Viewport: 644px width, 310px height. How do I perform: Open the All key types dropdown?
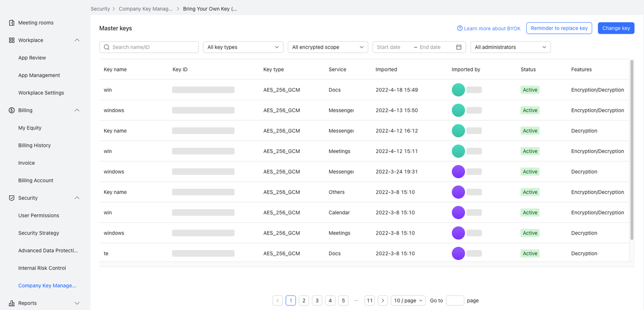pyautogui.click(x=243, y=46)
